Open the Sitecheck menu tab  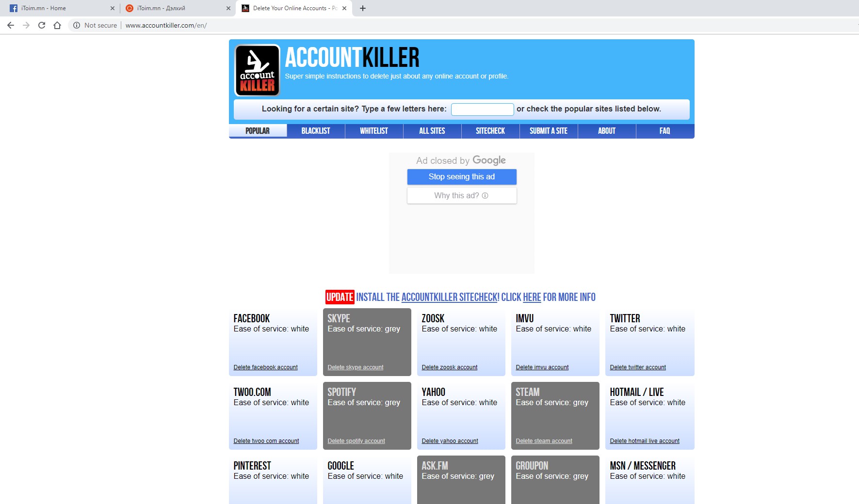coord(490,131)
